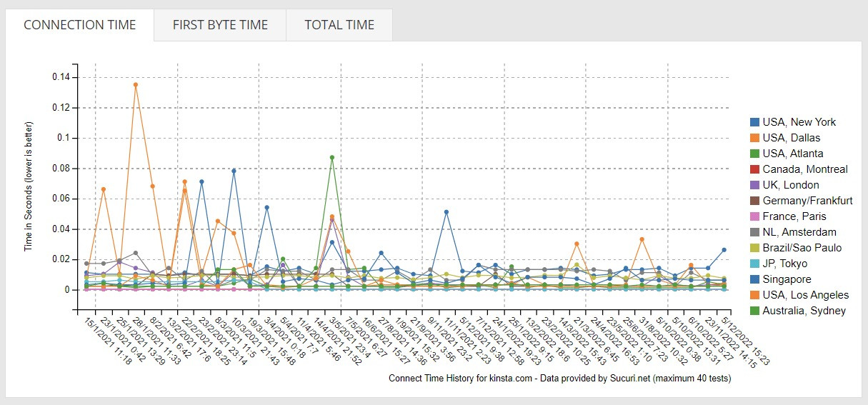Click the USA, New York blue legend swatch
The image size is (868, 405).
(x=754, y=122)
